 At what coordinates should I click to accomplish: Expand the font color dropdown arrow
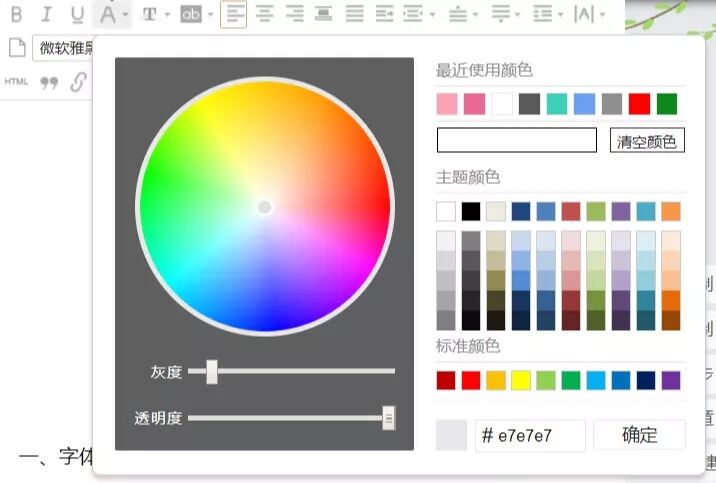pos(125,15)
